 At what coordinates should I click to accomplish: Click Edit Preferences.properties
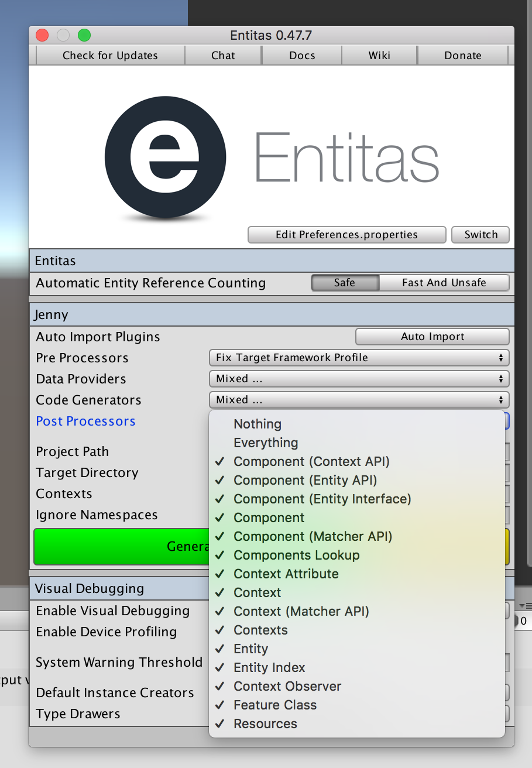point(346,235)
